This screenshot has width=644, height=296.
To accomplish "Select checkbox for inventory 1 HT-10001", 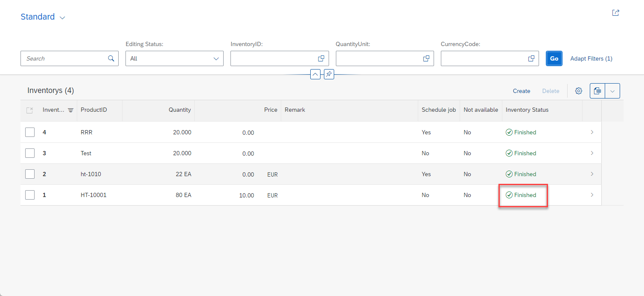I will [30, 195].
